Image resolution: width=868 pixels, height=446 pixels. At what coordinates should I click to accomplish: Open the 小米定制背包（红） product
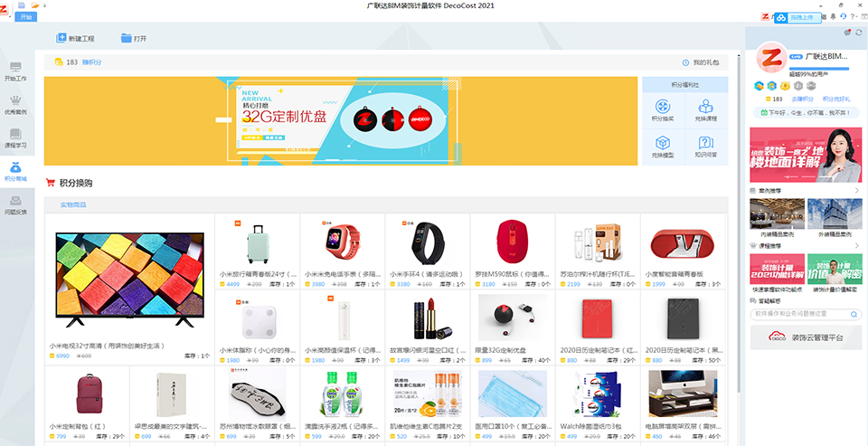coord(87,403)
